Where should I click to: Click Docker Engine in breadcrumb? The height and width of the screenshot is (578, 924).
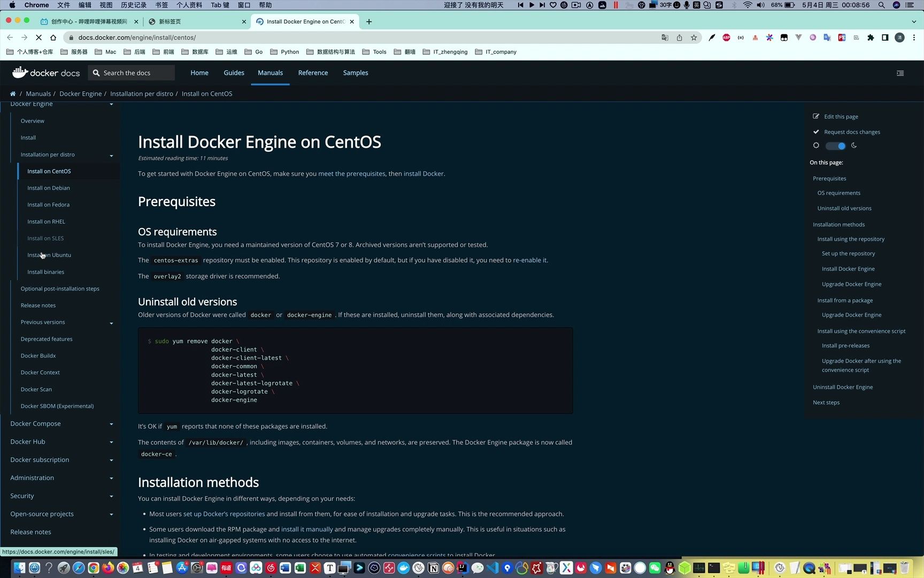coord(80,94)
